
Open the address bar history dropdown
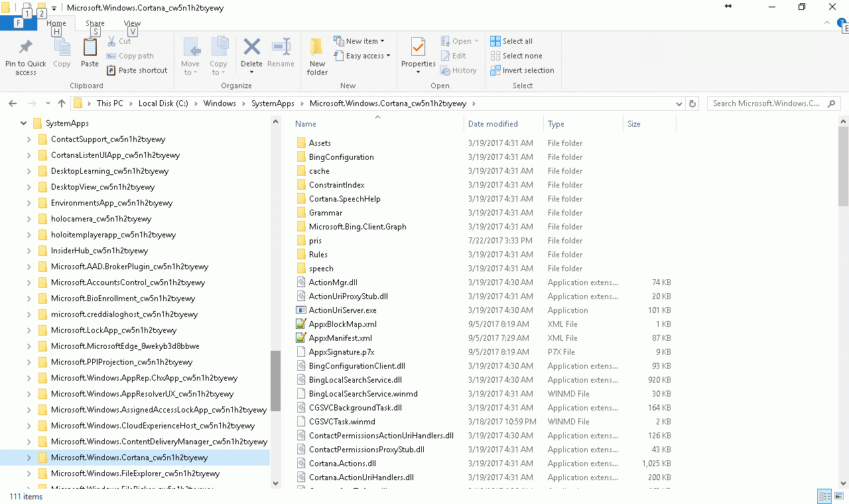[679, 103]
